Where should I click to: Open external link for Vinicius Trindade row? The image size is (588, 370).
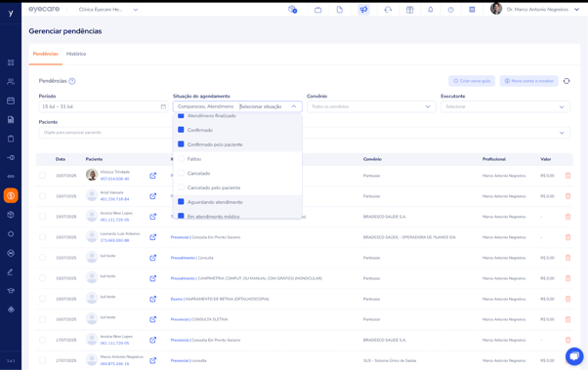tap(153, 176)
